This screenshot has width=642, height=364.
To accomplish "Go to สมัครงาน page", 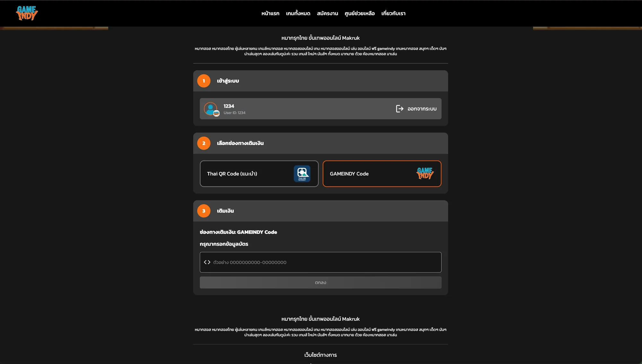I will click(x=327, y=13).
